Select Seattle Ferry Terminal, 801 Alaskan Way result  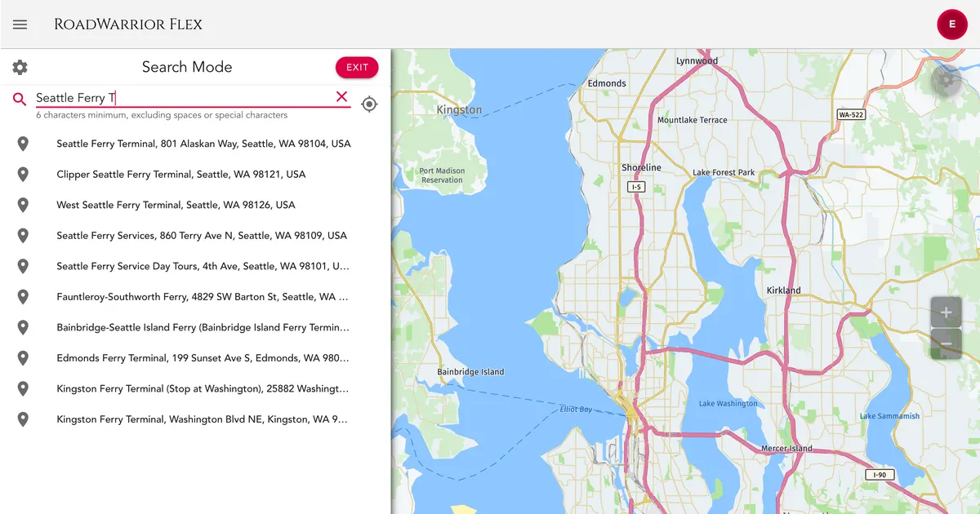(195, 144)
